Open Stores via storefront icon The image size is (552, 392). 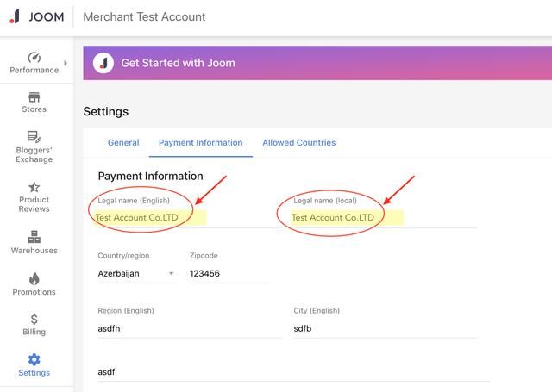point(34,96)
